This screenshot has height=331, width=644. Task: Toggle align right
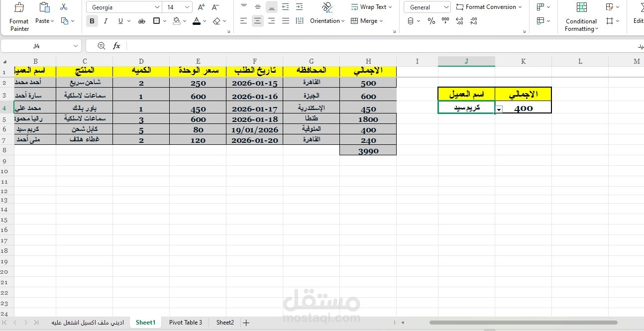click(271, 21)
